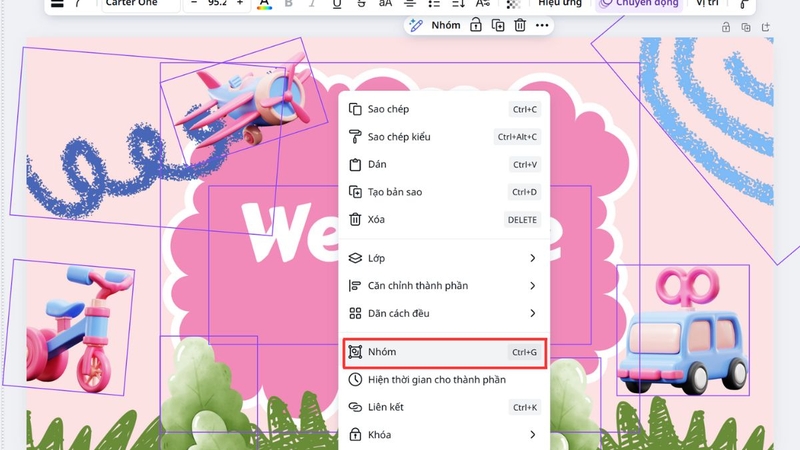Expand the Lớp submenu
Screen dimensions: 800x450
tap(444, 258)
